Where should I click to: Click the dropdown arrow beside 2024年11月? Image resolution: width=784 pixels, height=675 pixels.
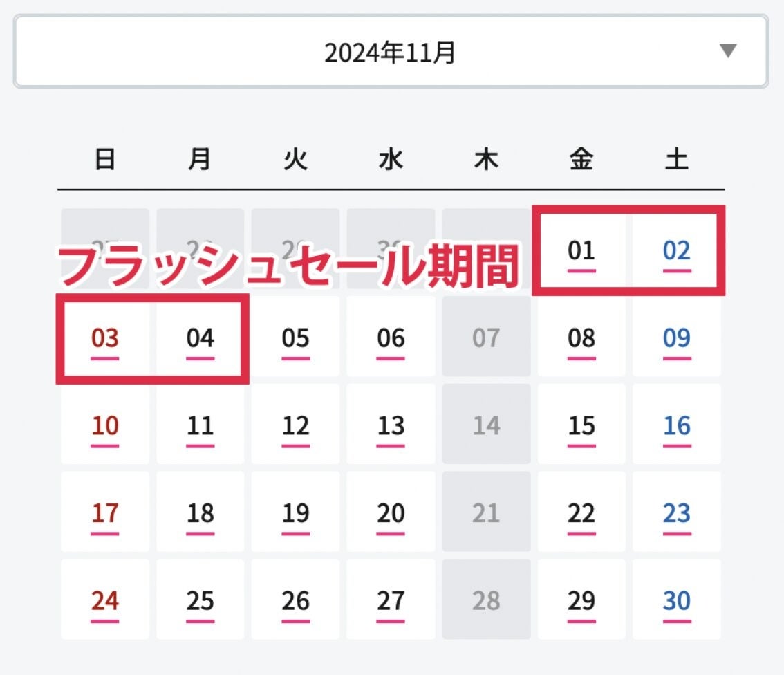coord(728,51)
